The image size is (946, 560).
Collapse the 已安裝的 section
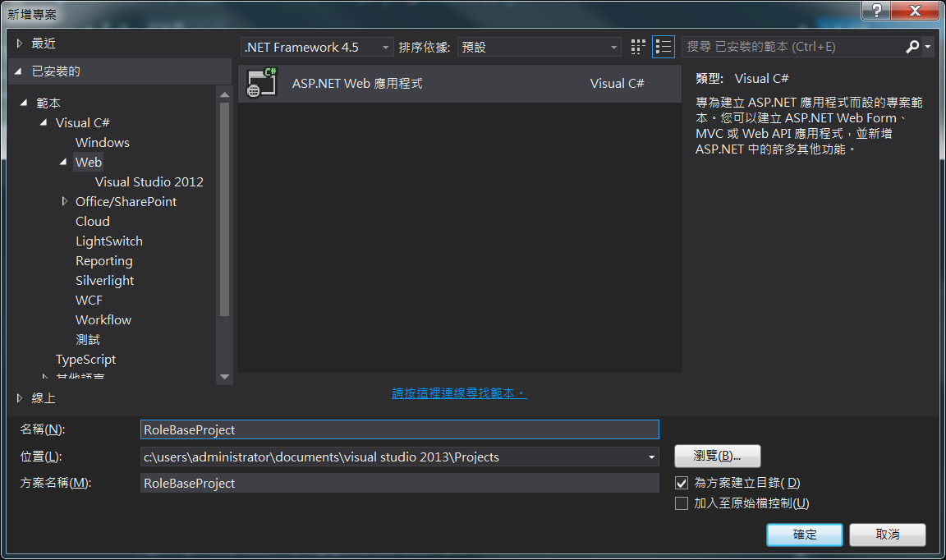click(x=19, y=71)
